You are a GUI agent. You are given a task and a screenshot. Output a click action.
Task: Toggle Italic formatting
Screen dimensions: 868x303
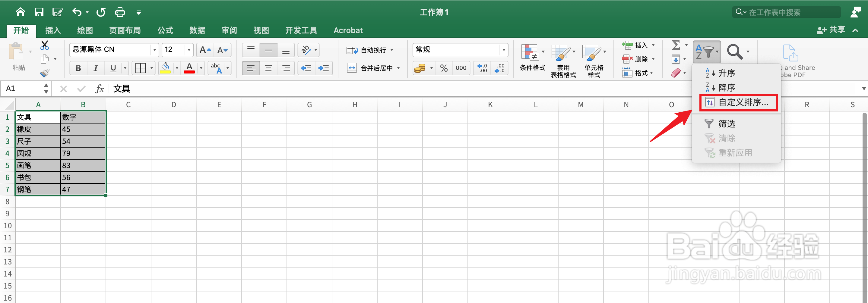pyautogui.click(x=96, y=68)
